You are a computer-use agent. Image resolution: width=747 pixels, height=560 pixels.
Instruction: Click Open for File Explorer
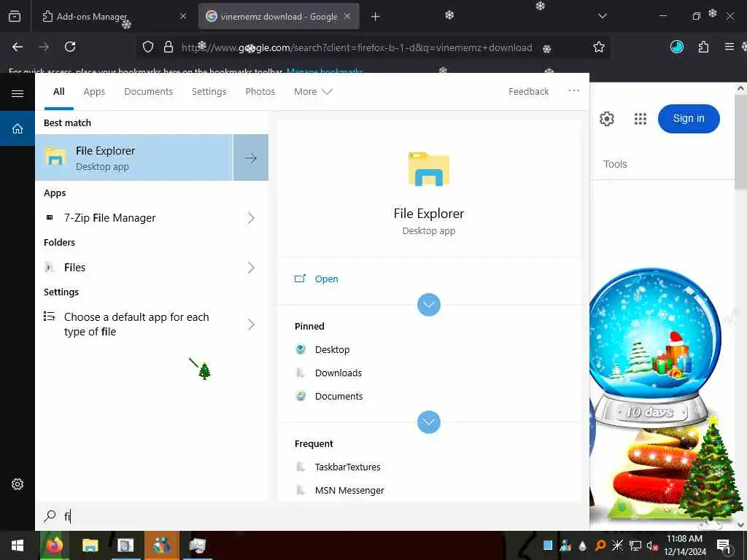pyautogui.click(x=326, y=279)
